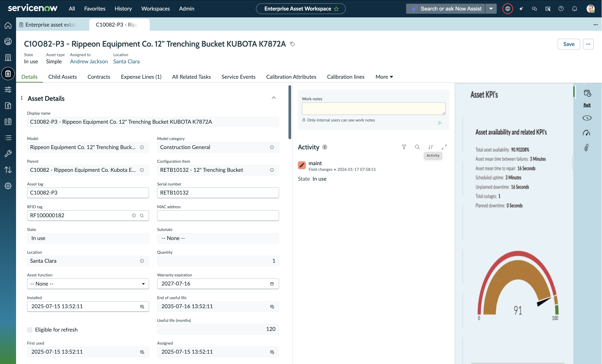Open the dollar document icon in left sidebar

point(8,105)
